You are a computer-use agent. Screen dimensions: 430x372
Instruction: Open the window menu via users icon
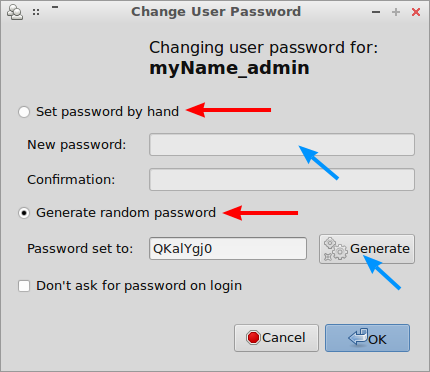pyautogui.click(x=15, y=12)
